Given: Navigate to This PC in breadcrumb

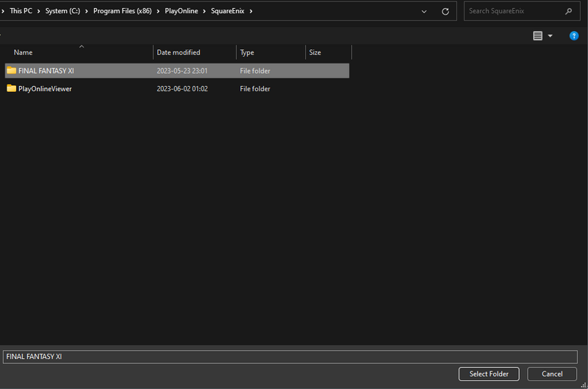Looking at the screenshot, I should [x=21, y=11].
